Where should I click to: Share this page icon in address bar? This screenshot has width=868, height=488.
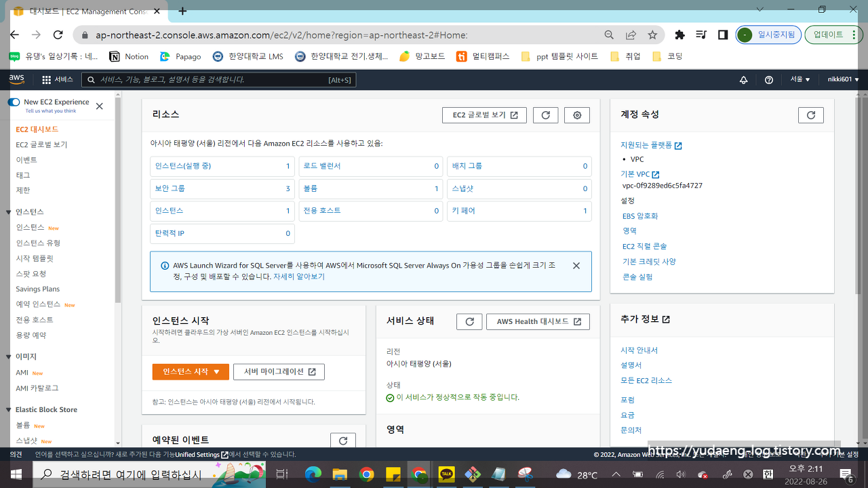click(x=631, y=35)
